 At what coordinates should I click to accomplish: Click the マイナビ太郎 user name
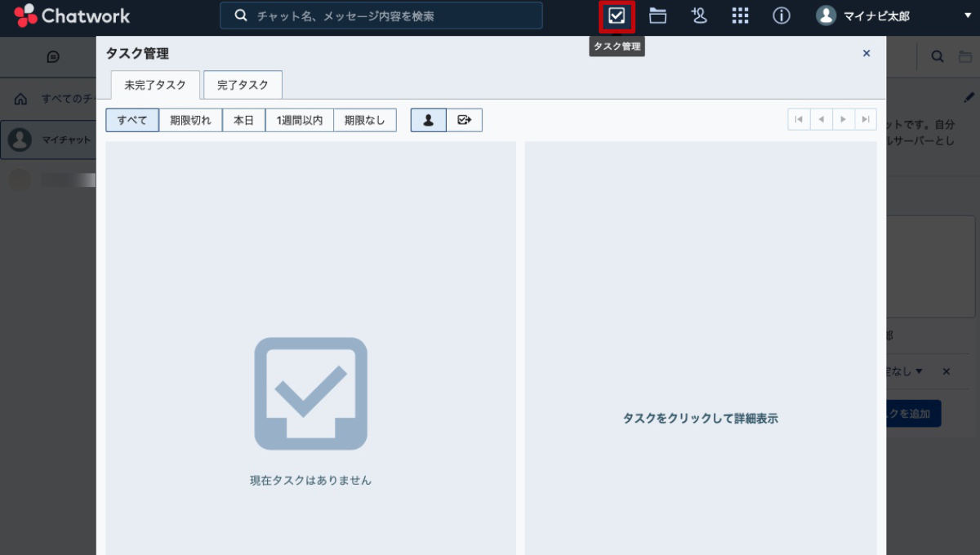[877, 16]
